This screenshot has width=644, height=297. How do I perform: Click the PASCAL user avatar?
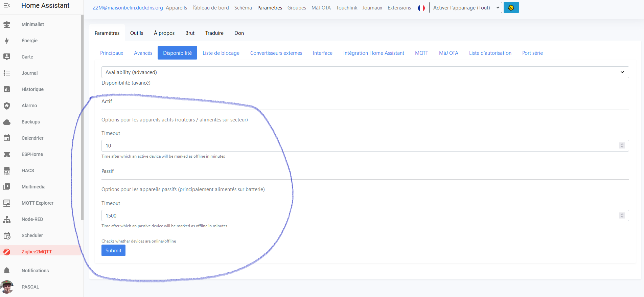pyautogui.click(x=7, y=287)
